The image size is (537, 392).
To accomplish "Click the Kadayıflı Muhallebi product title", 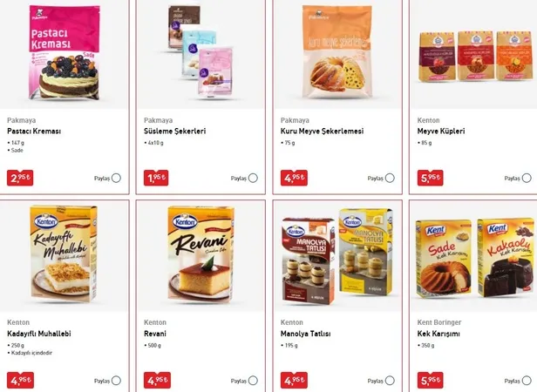I will click(39, 334).
